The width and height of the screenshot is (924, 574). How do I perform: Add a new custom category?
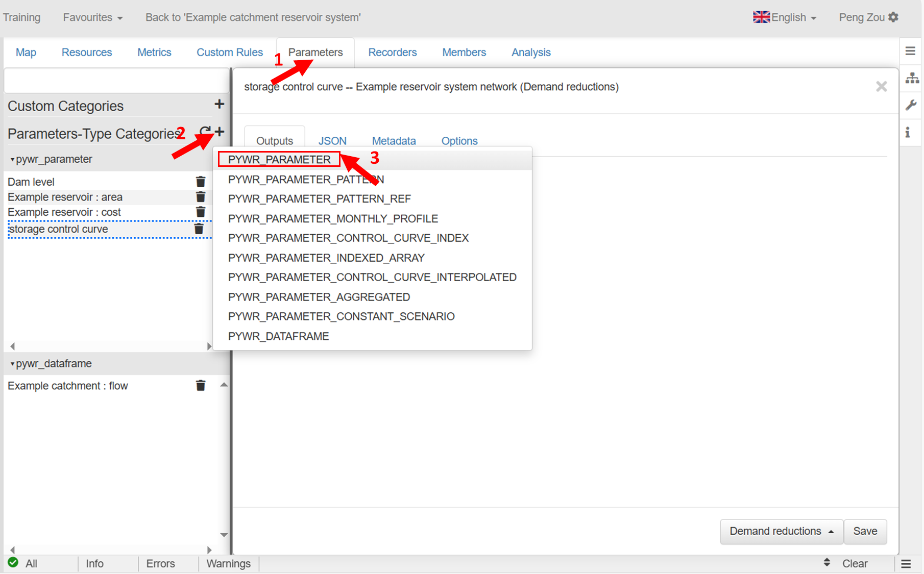(x=219, y=105)
